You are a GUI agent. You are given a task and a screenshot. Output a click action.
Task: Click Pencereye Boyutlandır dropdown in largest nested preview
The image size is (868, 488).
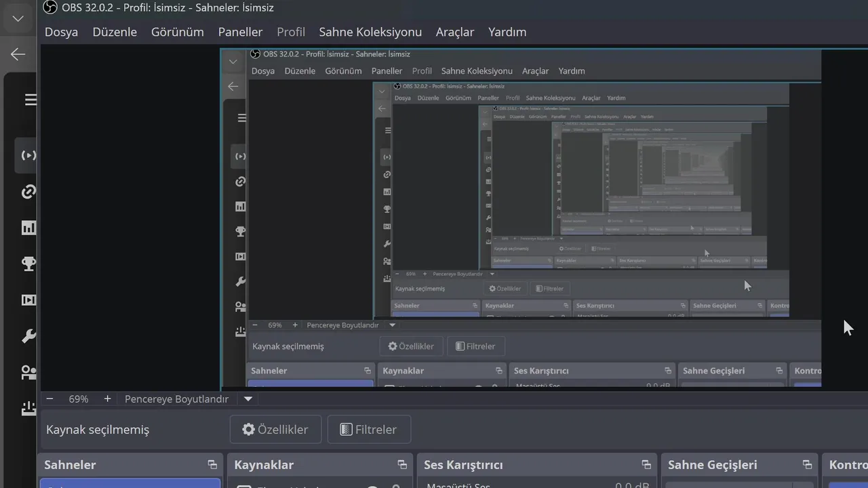tap(393, 325)
